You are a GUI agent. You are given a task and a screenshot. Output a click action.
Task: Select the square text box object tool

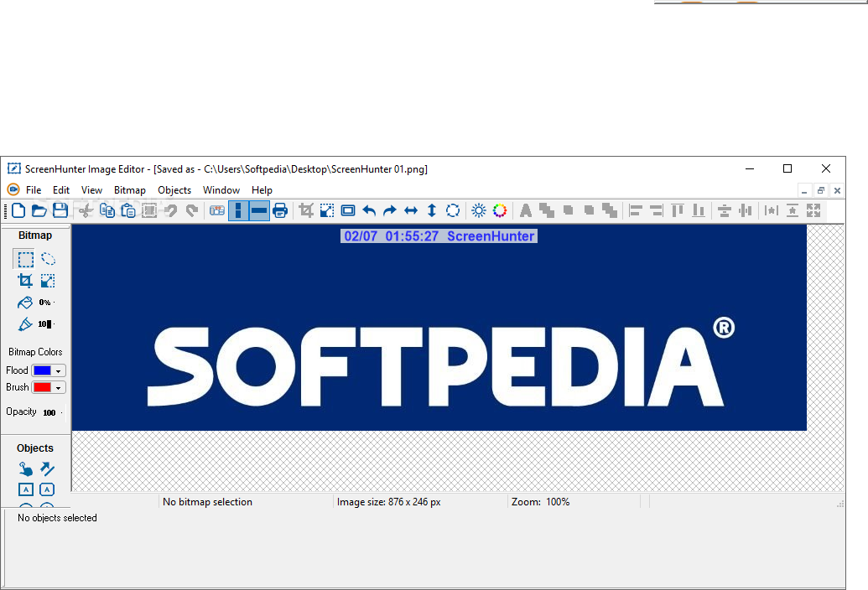[25, 489]
